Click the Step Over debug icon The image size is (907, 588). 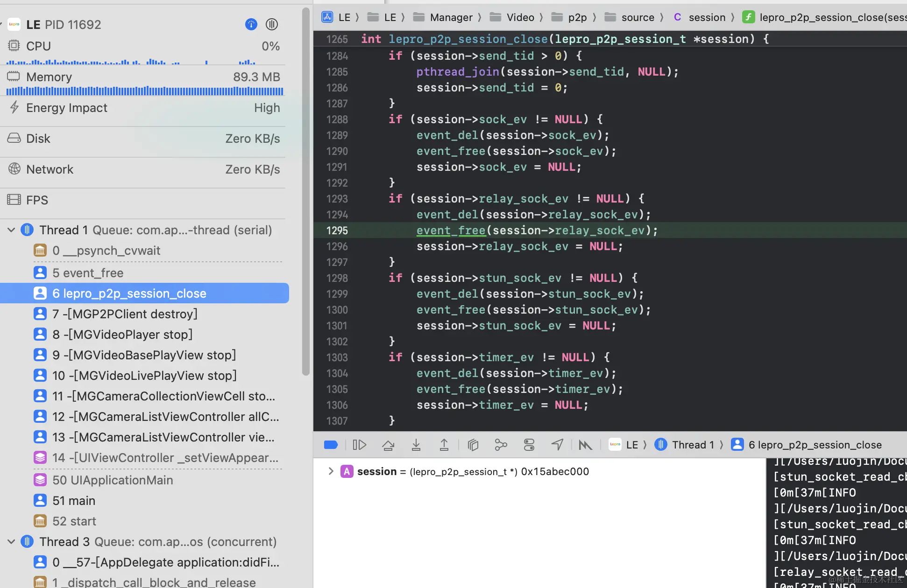[388, 445]
